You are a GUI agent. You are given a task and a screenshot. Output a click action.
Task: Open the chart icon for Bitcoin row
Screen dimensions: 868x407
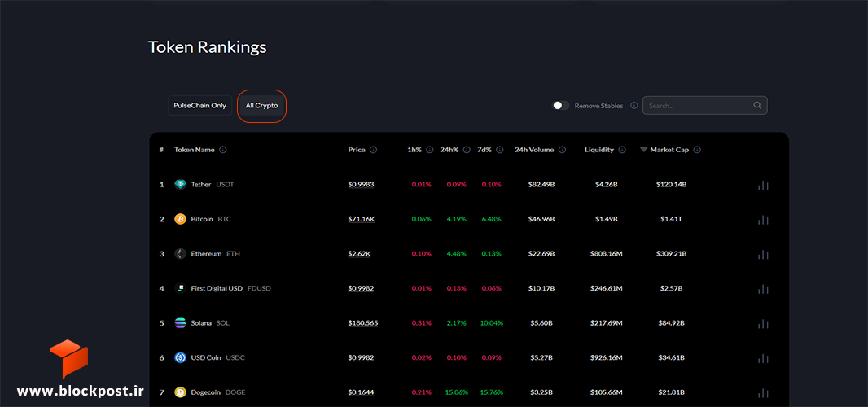pyautogui.click(x=764, y=220)
